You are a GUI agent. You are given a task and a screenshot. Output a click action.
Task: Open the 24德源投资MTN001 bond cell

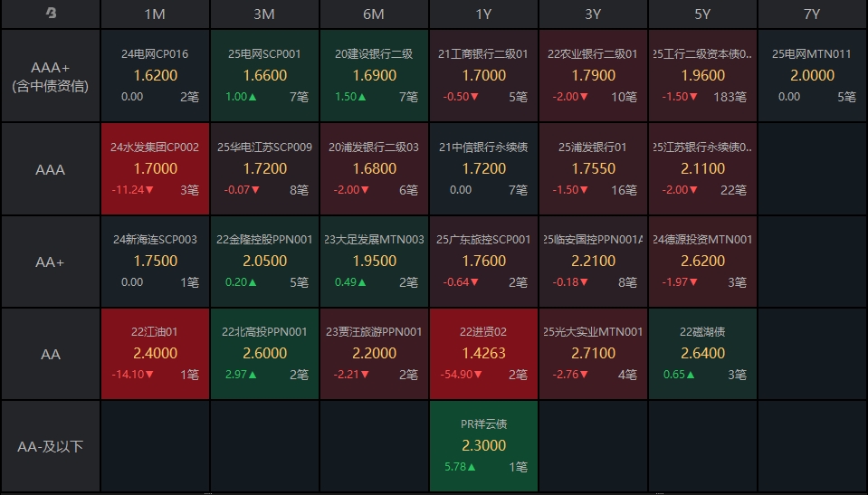pos(702,262)
